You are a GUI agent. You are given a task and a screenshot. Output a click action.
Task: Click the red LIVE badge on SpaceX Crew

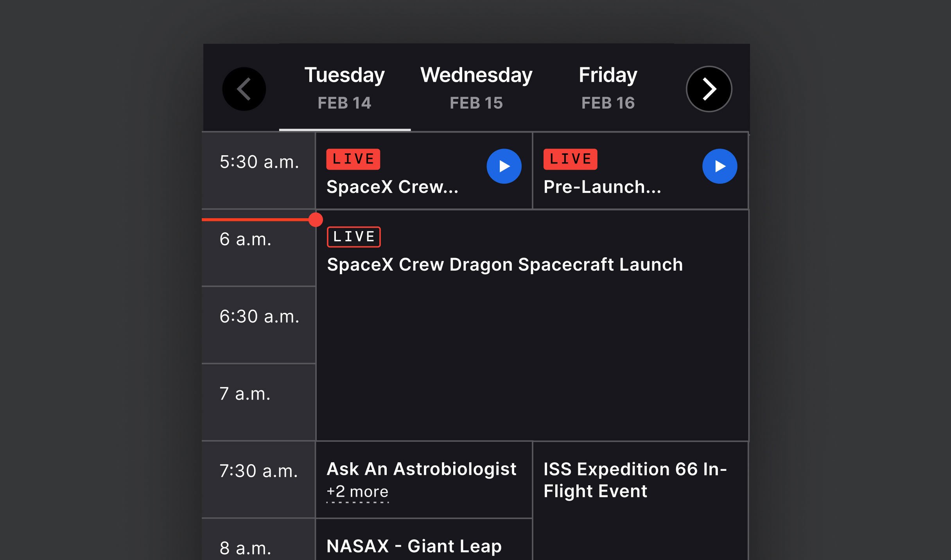point(353,159)
